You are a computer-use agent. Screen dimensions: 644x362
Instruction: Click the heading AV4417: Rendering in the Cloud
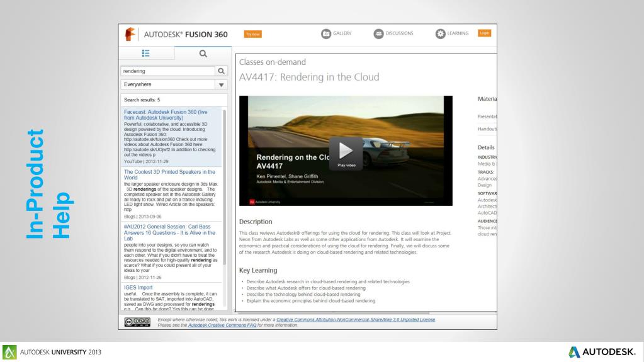pyautogui.click(x=309, y=77)
